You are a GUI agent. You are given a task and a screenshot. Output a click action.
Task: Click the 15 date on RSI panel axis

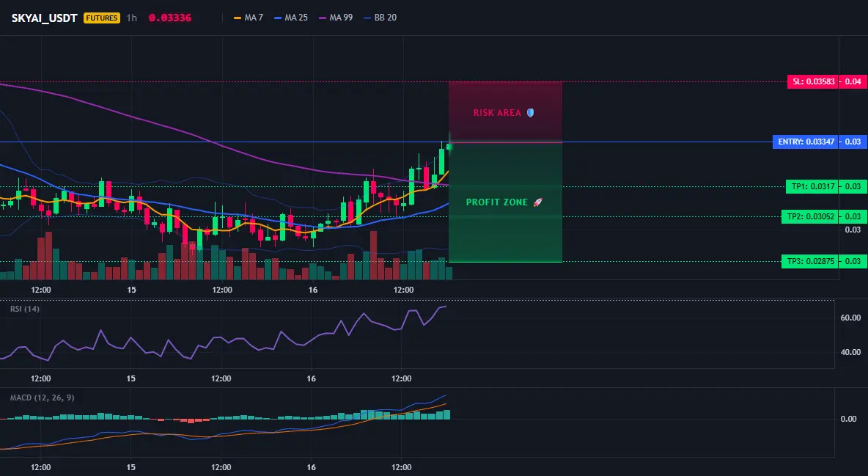point(130,378)
